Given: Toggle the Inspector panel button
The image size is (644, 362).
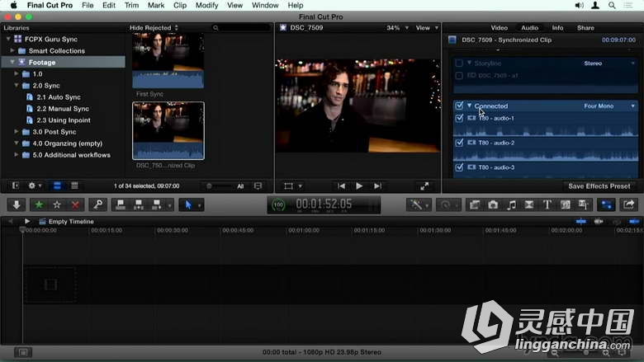Looking at the screenshot, I should (x=606, y=205).
